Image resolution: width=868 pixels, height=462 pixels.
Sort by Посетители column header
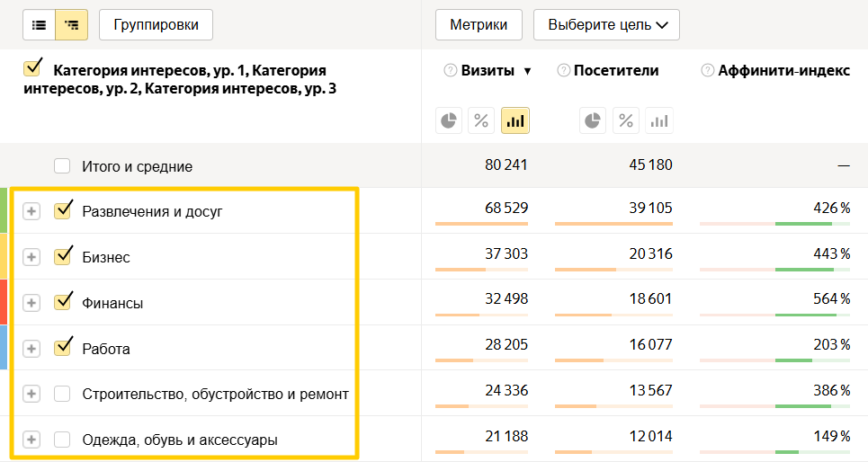tap(615, 71)
